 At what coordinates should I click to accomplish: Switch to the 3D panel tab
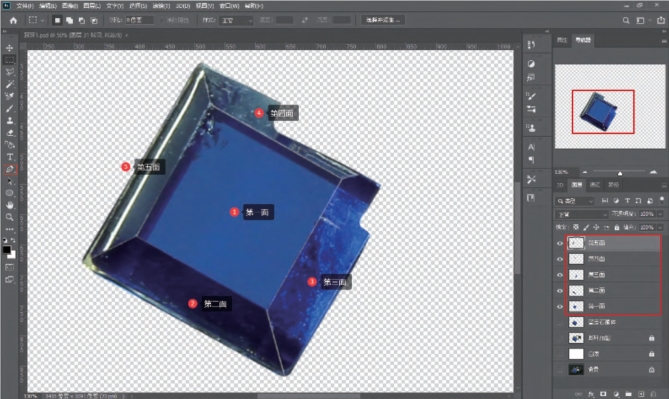[x=560, y=185]
